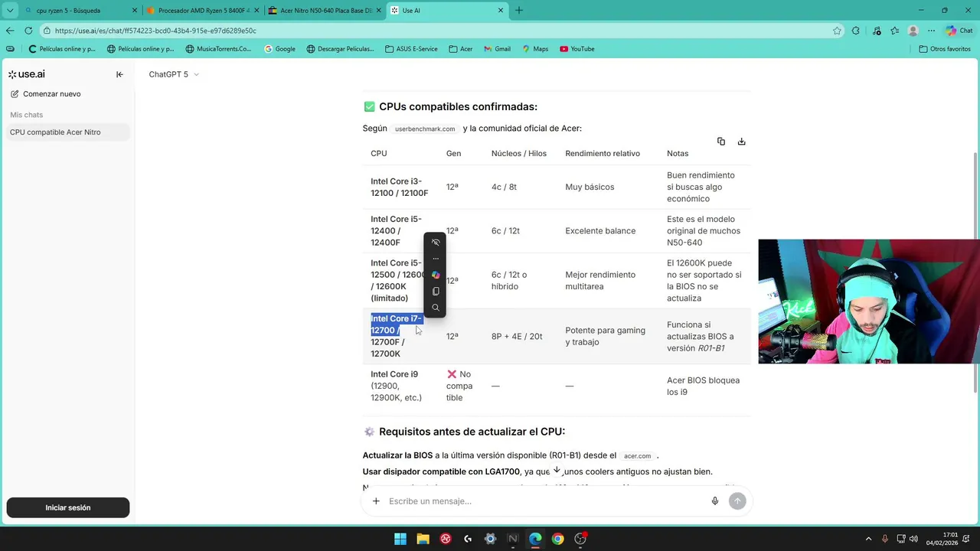Open the tab search dropdown at top left
This screenshot has height=551, width=980.
[10, 11]
